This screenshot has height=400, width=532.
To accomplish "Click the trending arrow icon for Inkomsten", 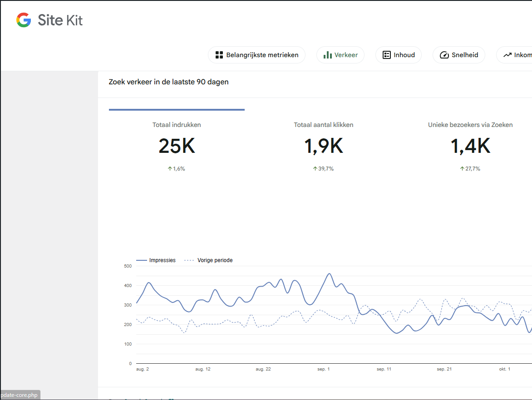I will (x=507, y=55).
